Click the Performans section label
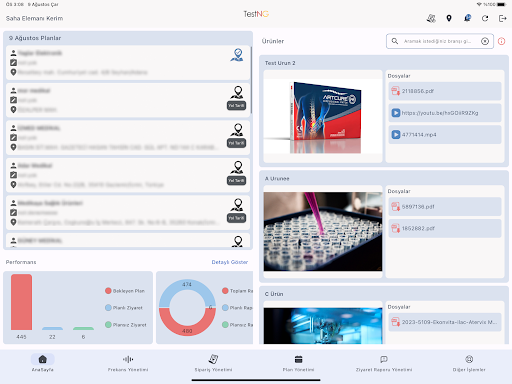 (x=21, y=262)
